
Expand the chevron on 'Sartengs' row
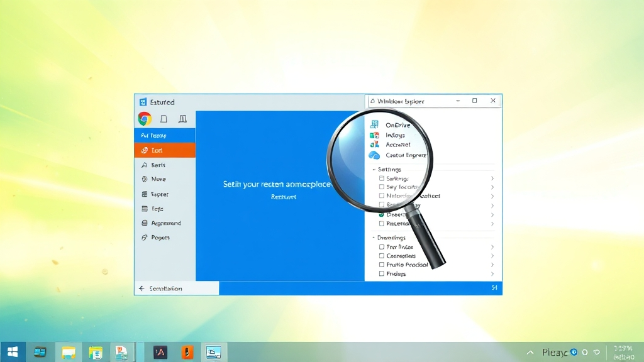492,178
